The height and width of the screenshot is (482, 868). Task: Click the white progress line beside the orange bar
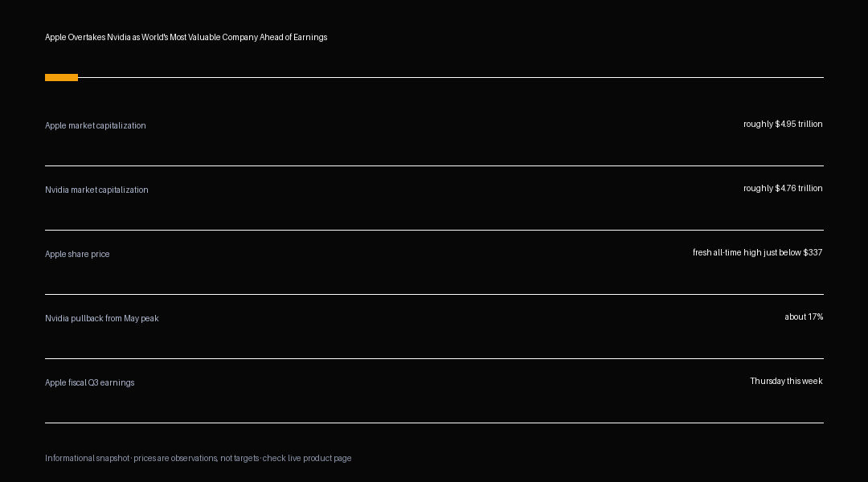pyautogui.click(x=451, y=77)
